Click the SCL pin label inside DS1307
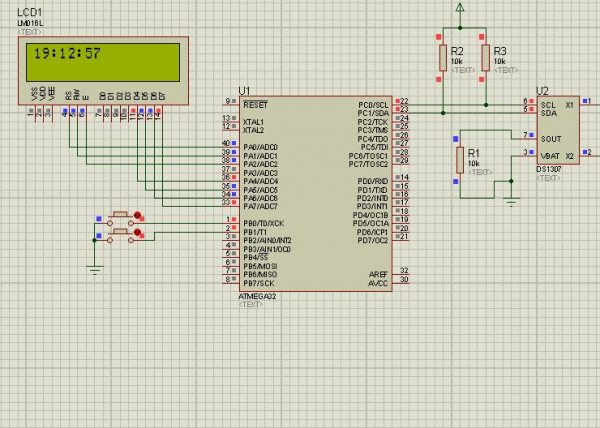The image size is (600, 428). tap(548, 105)
